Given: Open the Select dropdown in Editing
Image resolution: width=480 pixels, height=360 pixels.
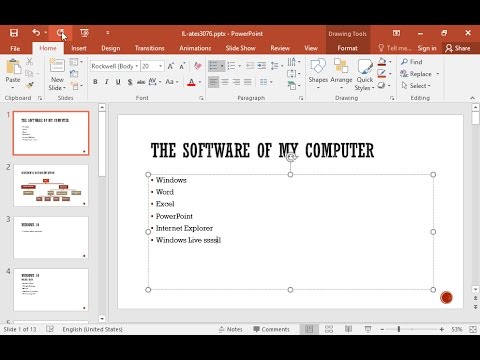Looking at the screenshot, I should [416, 86].
